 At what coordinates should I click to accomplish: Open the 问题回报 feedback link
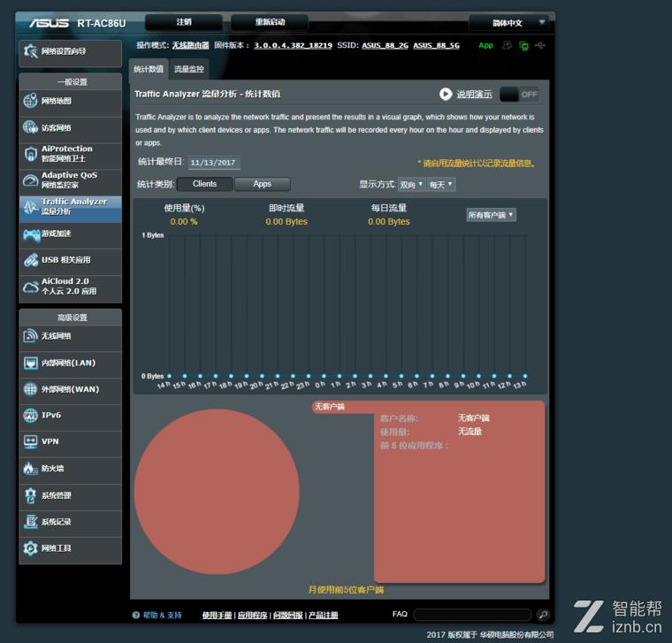coord(288,615)
